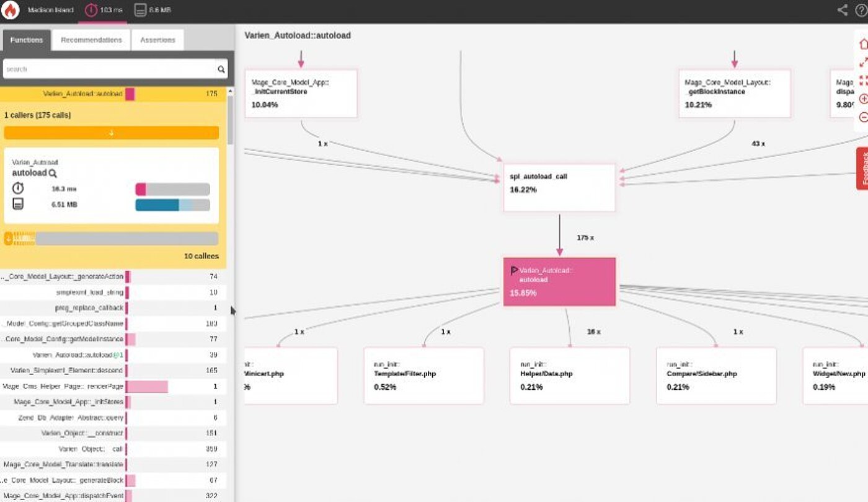
Task: Expand the Core_Model_Config::getModelInstance row
Action: point(113,340)
